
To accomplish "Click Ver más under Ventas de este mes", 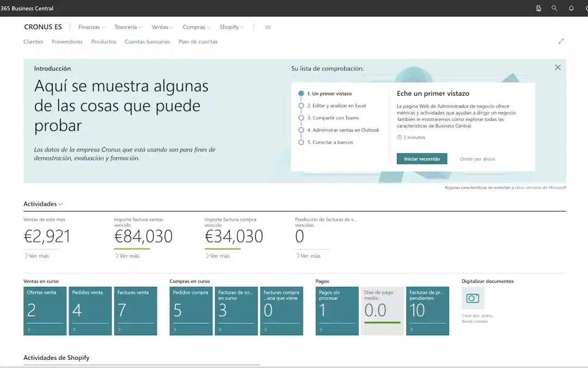I will (x=37, y=256).
